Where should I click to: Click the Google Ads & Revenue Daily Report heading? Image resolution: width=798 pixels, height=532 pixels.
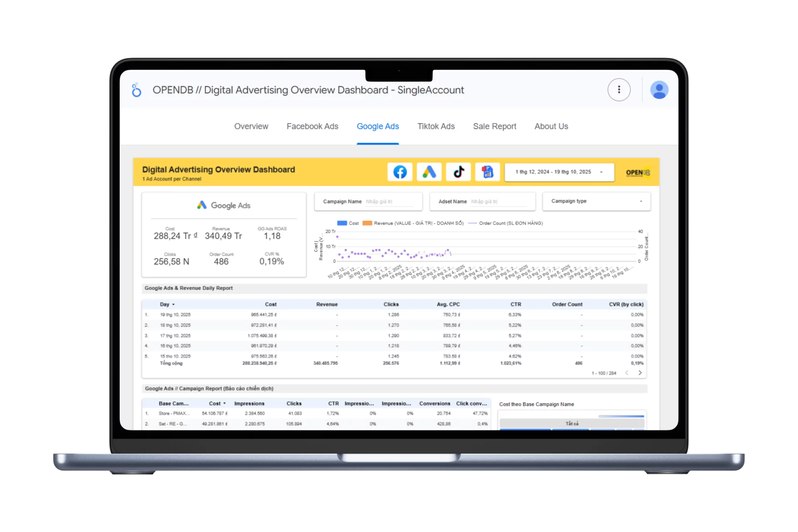pos(189,288)
